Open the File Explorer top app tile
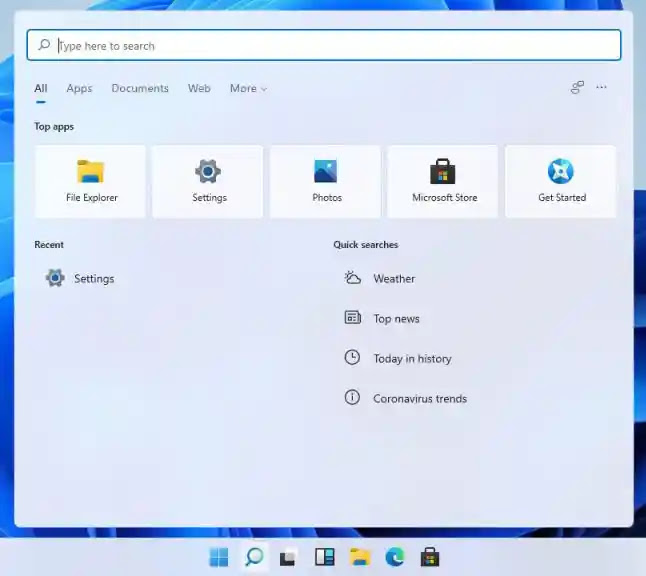This screenshot has width=646, height=576. click(x=90, y=181)
